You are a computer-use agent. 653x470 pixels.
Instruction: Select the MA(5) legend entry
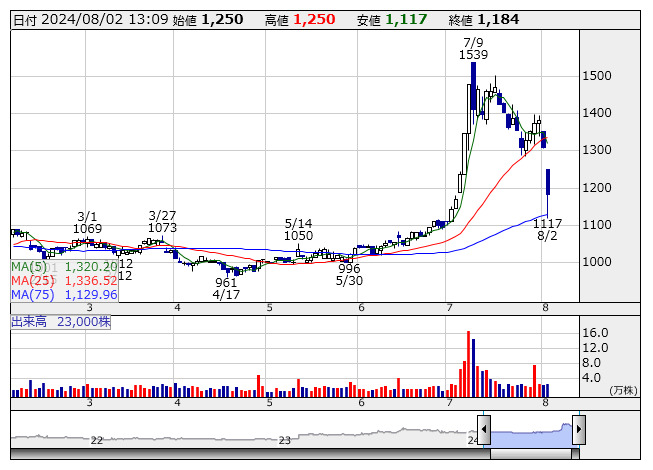pyautogui.click(x=64, y=267)
